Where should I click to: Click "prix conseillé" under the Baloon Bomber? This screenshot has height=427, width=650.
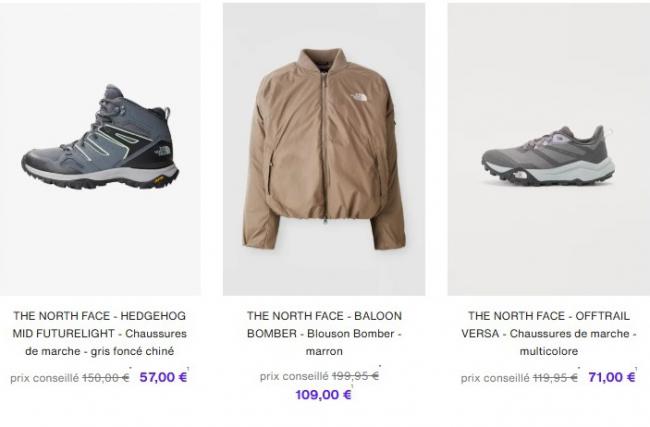point(293,376)
